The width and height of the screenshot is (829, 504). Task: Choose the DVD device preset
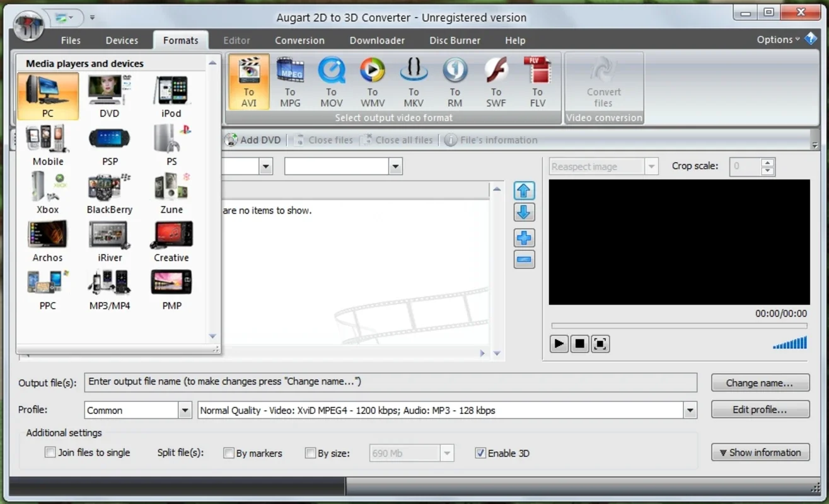click(x=110, y=96)
